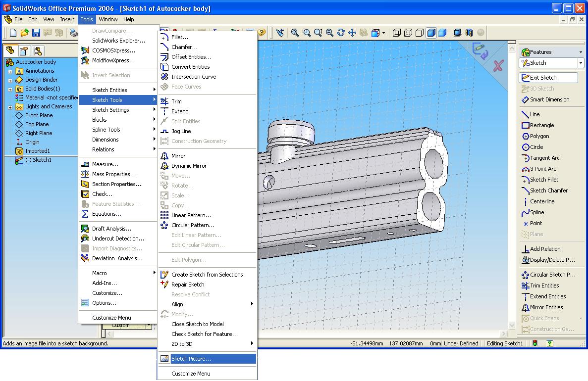Expand the Sketch Entities submenu

coord(118,90)
